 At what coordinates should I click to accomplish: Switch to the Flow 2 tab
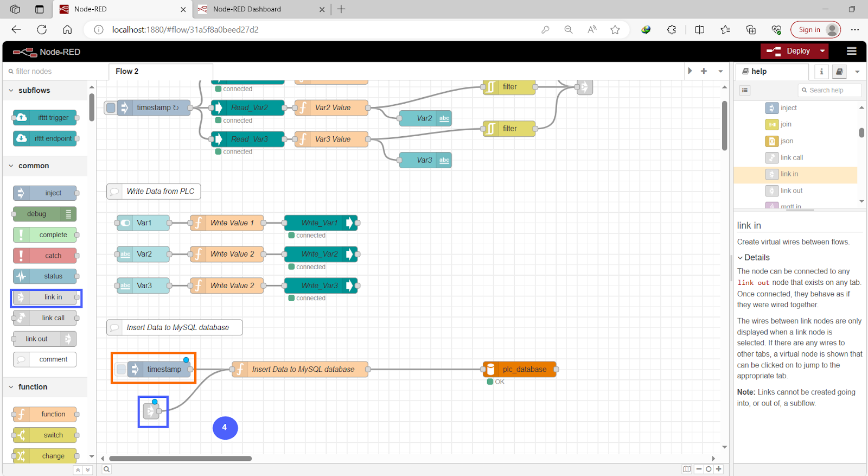click(161, 71)
